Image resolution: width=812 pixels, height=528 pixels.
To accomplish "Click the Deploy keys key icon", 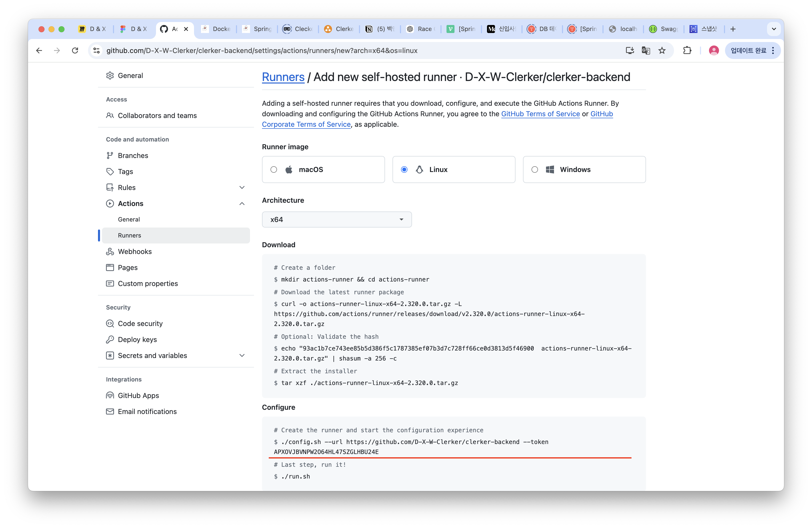I will click(110, 340).
